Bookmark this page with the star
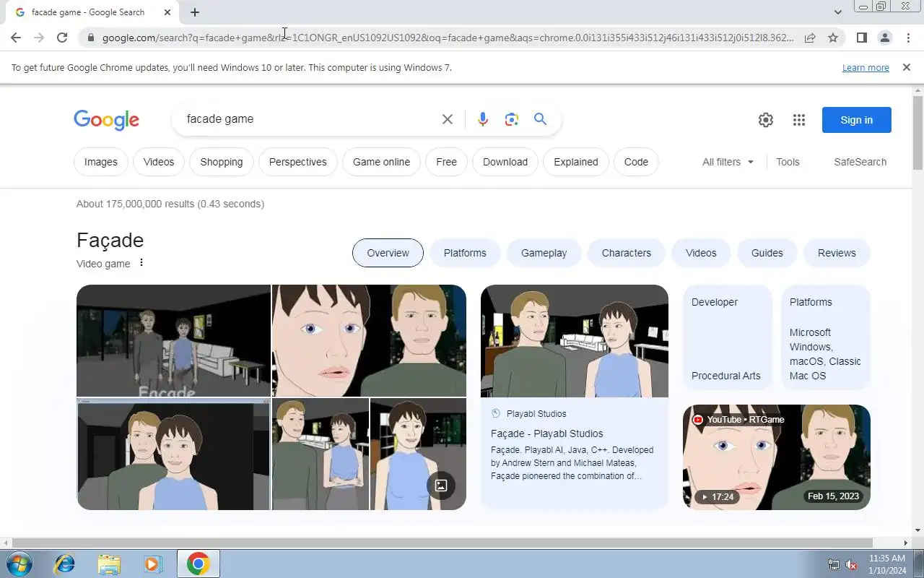 click(x=833, y=38)
